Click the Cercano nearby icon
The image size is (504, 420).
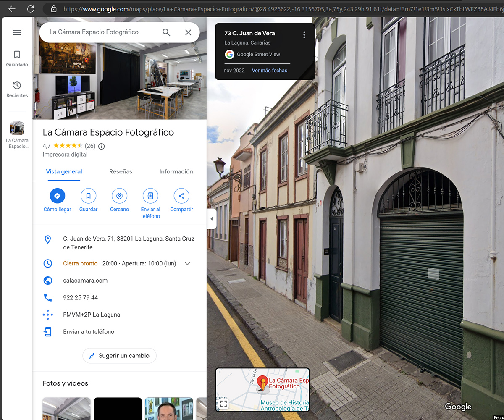[x=119, y=196]
